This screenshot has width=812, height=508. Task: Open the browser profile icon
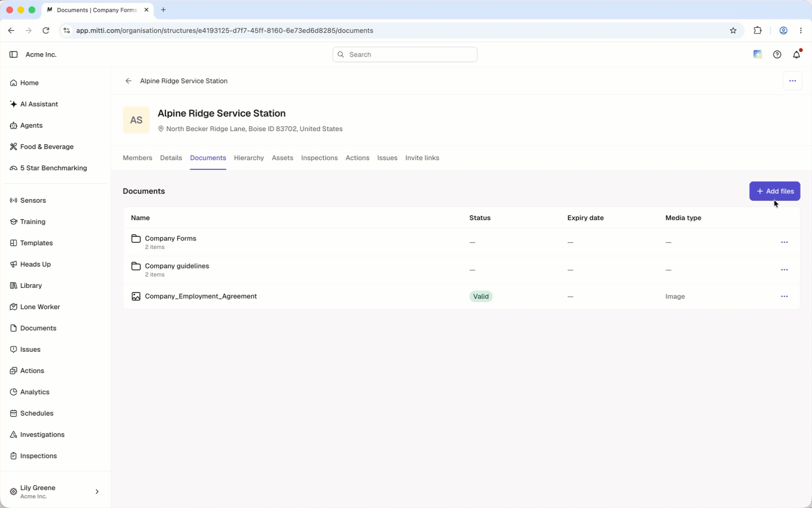click(783, 30)
